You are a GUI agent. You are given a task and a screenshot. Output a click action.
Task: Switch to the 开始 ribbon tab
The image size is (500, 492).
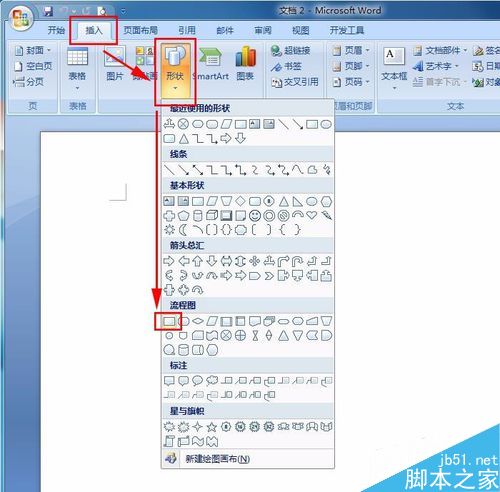pyautogui.click(x=56, y=30)
